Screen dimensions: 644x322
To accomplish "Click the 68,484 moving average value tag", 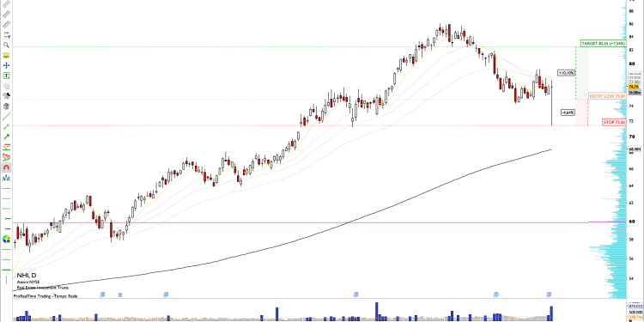I will [x=635, y=149].
